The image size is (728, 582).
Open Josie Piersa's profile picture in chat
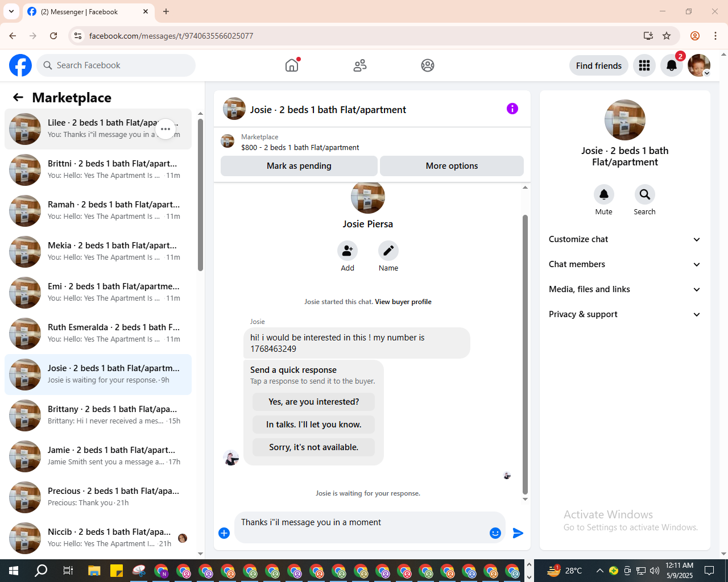(368, 197)
